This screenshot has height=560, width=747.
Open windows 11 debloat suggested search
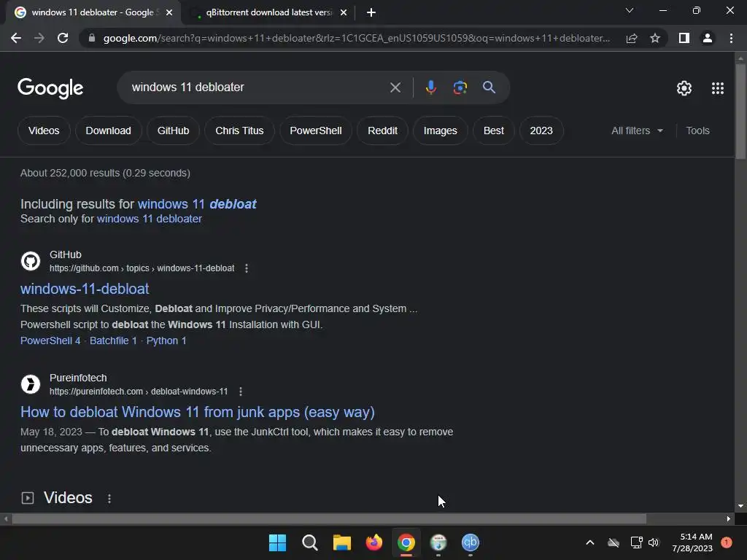click(197, 204)
